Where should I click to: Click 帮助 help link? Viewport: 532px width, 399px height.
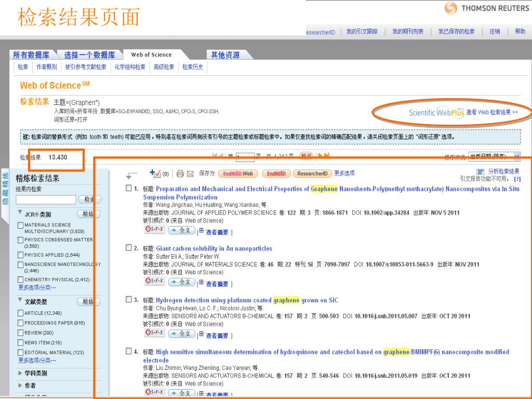(520, 32)
